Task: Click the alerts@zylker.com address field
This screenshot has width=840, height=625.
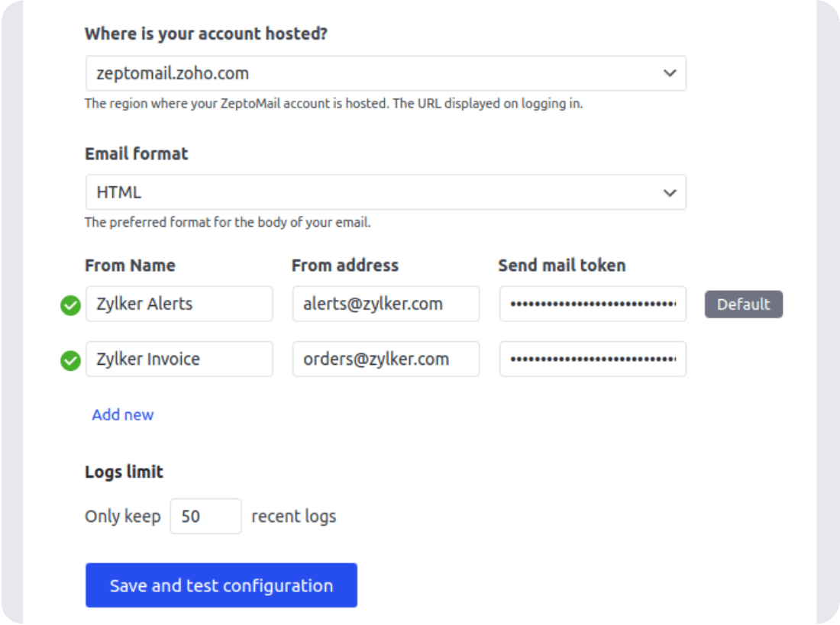Action: tap(386, 304)
